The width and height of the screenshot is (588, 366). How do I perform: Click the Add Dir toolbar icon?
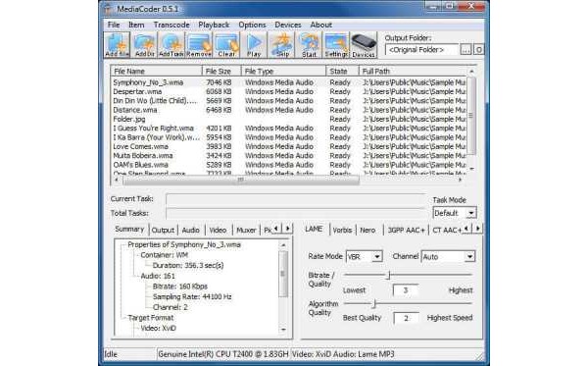click(x=145, y=45)
